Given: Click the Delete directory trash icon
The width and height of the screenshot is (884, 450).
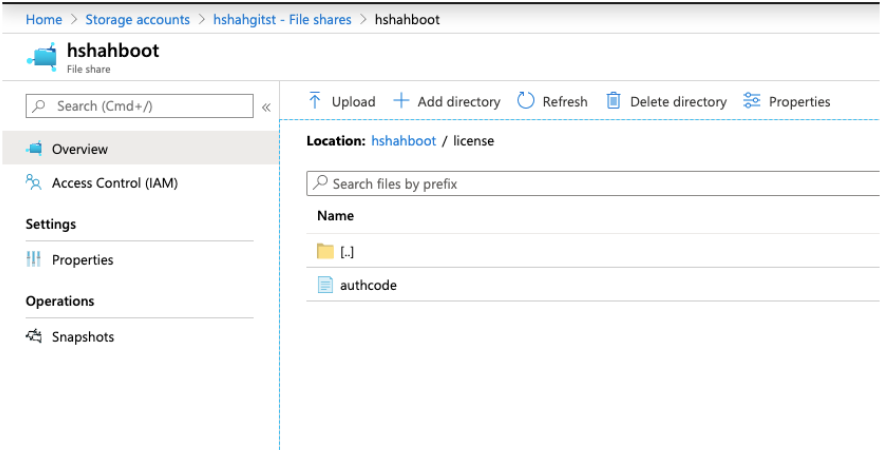Looking at the screenshot, I should pos(613,101).
